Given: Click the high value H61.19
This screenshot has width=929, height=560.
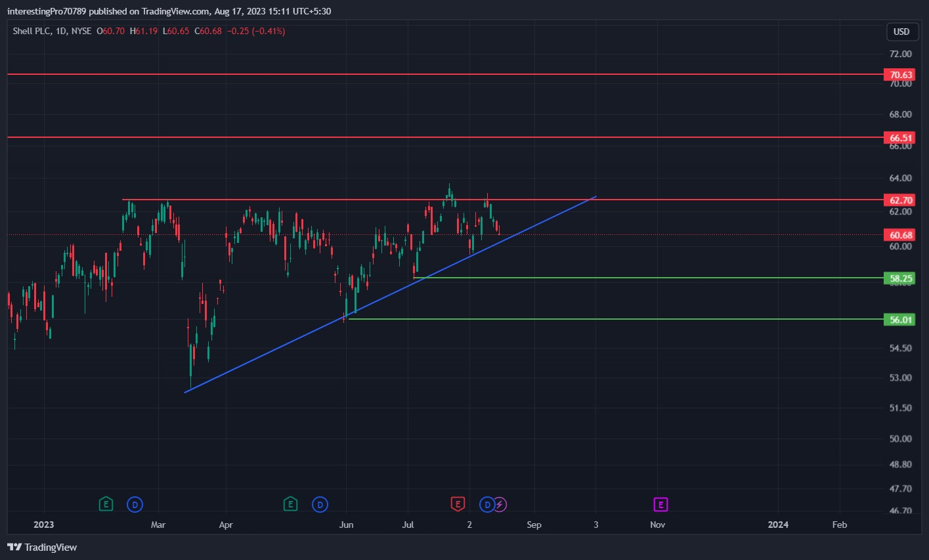Looking at the screenshot, I should 143,31.
